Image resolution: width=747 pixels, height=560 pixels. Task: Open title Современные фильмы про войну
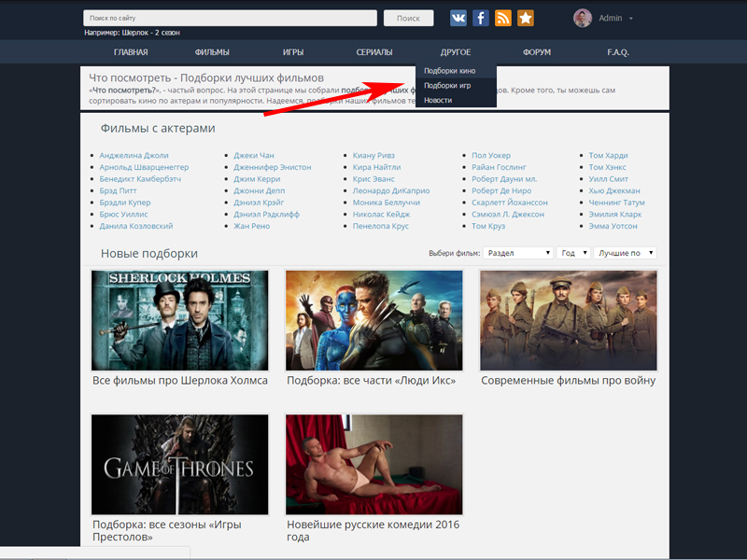click(569, 381)
